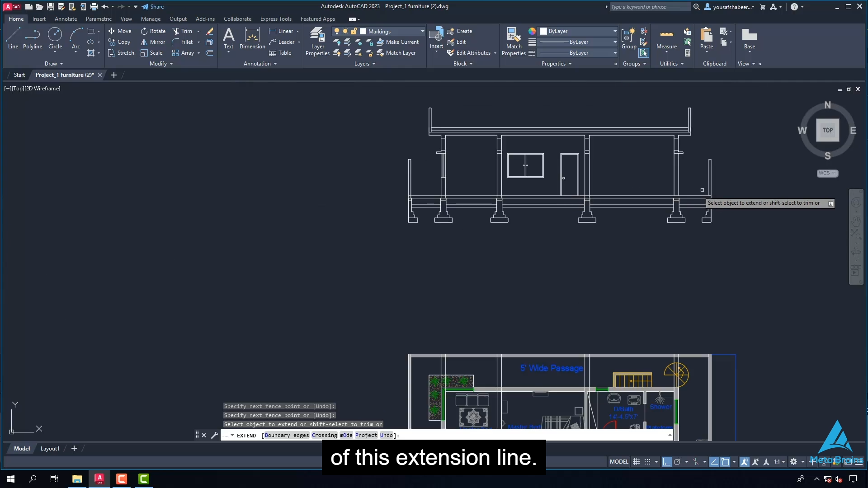
Task: Toggle Ortho mode on status bar
Action: [668, 462]
